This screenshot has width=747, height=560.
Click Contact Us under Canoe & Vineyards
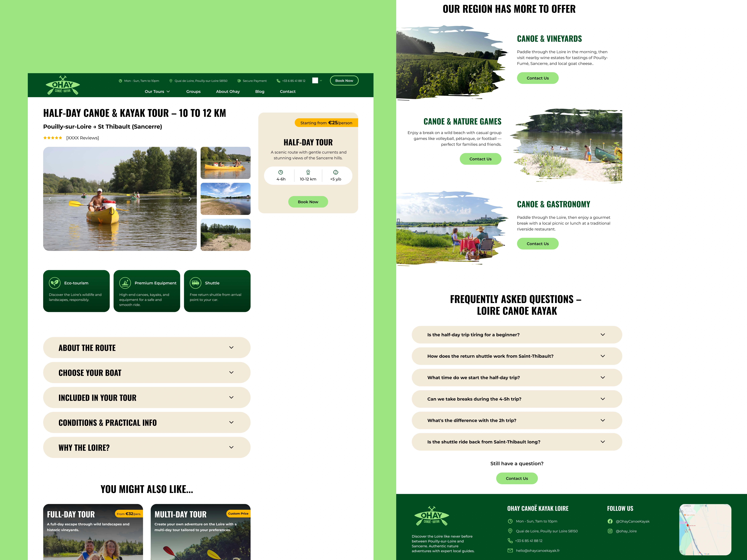click(x=538, y=78)
